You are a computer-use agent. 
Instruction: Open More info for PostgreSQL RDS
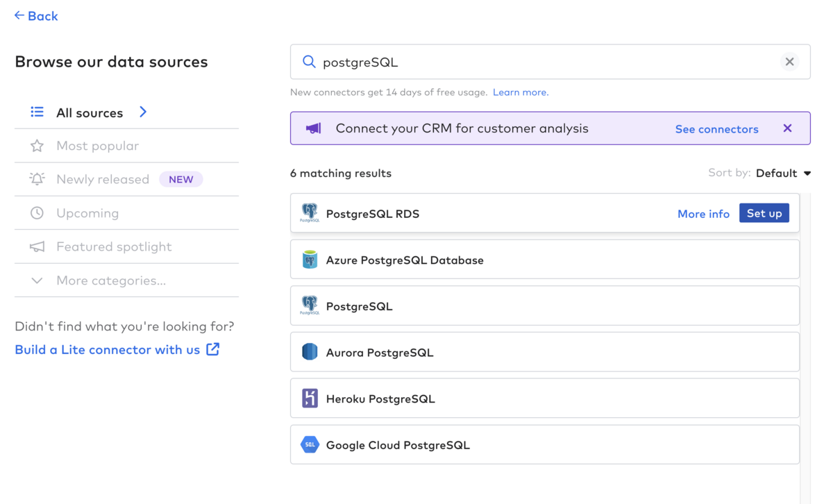[703, 214]
